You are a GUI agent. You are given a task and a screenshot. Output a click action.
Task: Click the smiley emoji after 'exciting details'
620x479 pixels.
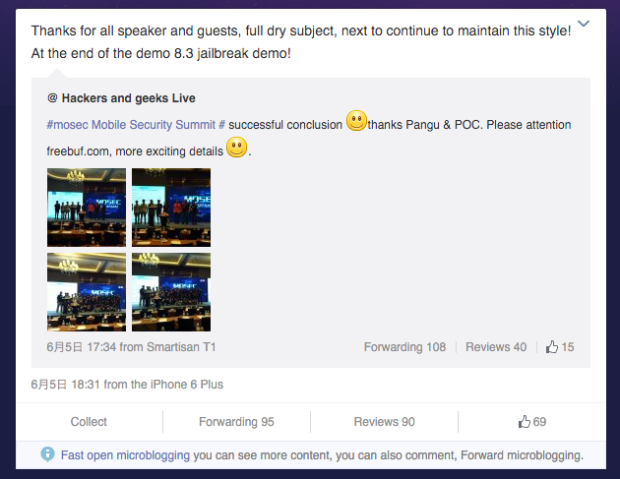click(x=236, y=147)
